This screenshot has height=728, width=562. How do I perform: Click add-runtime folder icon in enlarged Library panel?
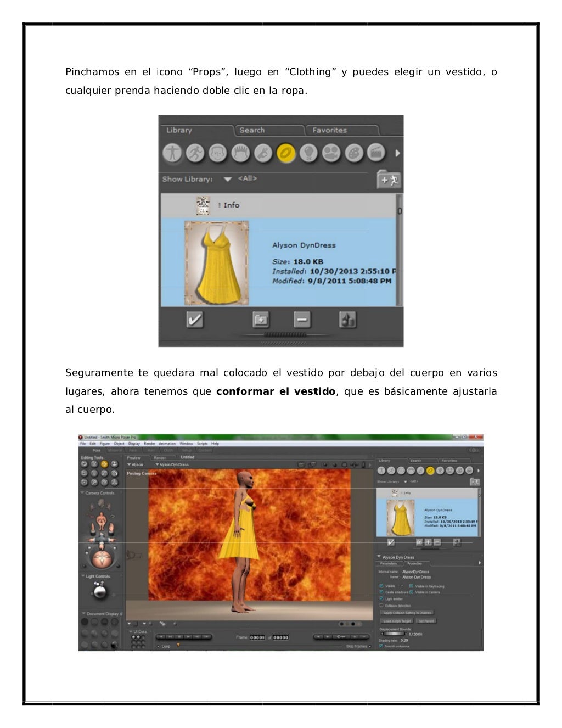389,179
